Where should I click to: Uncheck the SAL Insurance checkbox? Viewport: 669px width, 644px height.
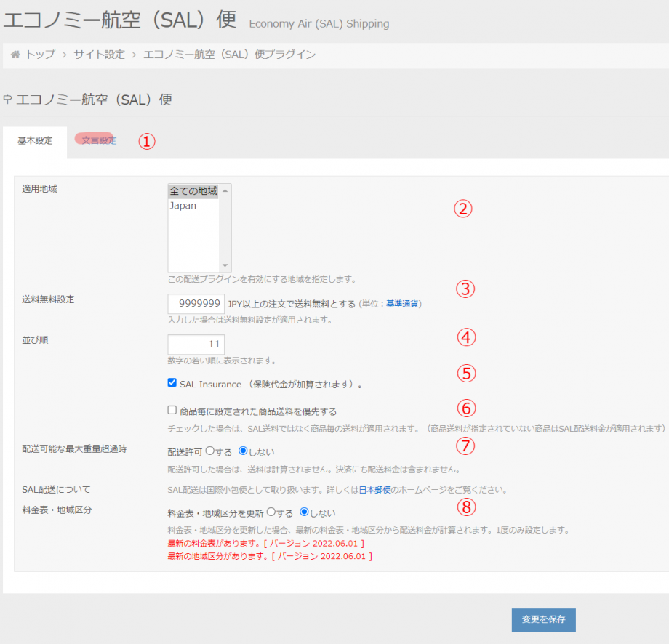172,383
